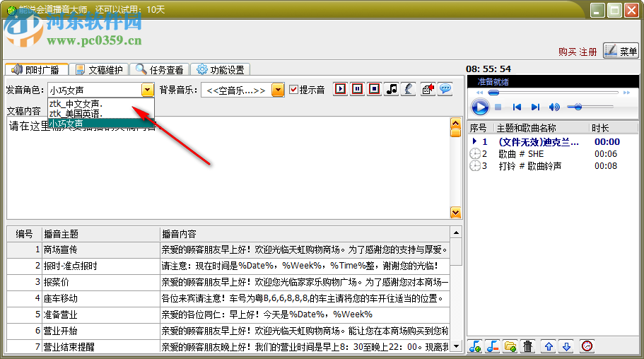Screen dimensions: 644x359
Task: Click the 时长 playlist column header
Action: click(614, 128)
